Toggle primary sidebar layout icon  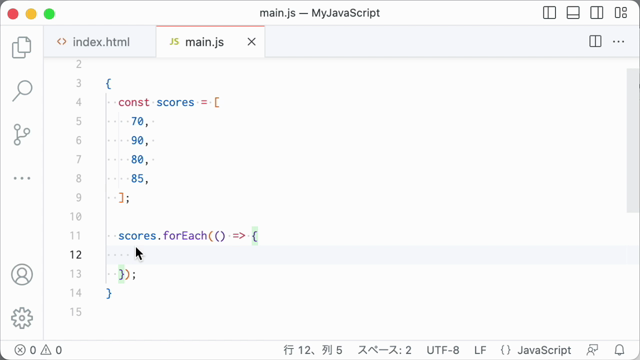(x=549, y=13)
